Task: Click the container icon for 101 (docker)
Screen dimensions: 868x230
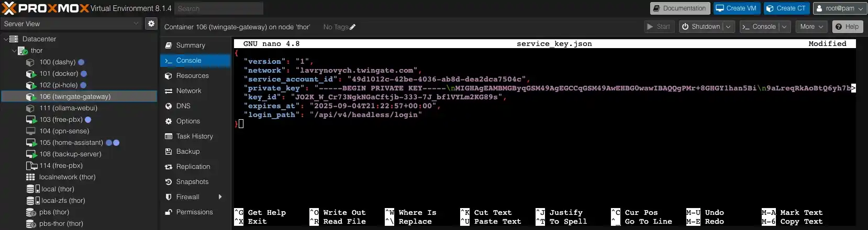Action: click(31, 74)
